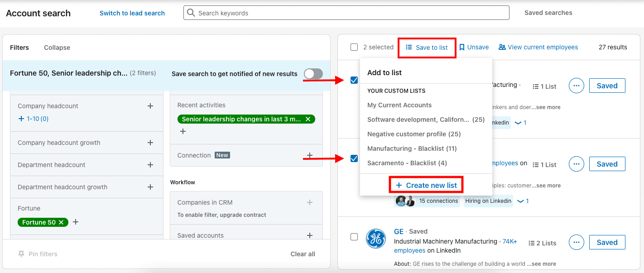Image resolution: width=644 pixels, height=273 pixels.
Task: Open more options for first selected account
Action: click(577, 86)
